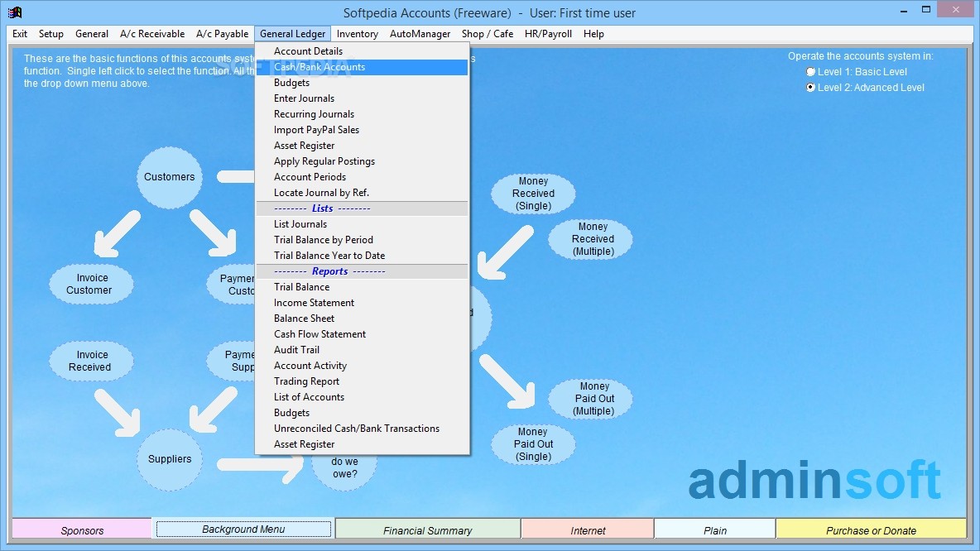
Task: Choose Account Periods menu entry
Action: 362,177
